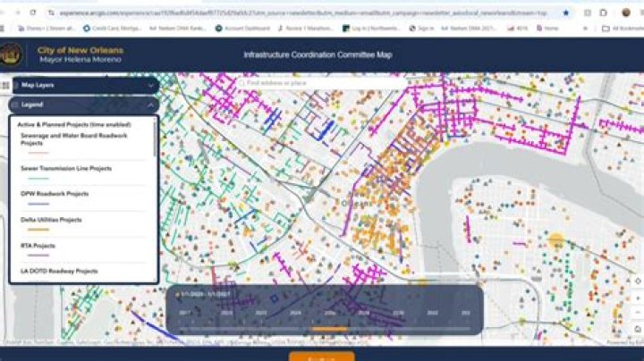The width and height of the screenshot is (644, 361).
Task: Click the map zoom out minus icon
Action: 638,313
